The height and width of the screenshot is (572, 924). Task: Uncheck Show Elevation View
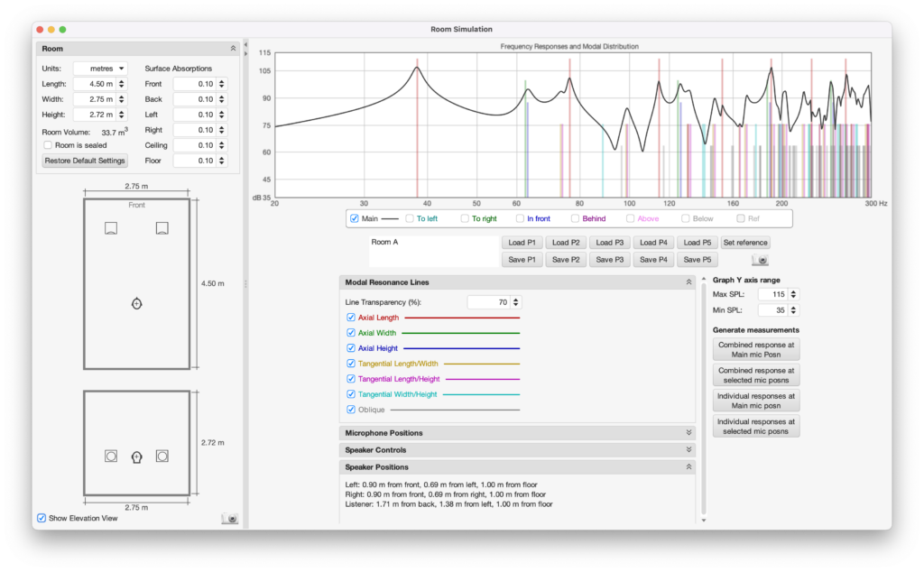[42, 518]
